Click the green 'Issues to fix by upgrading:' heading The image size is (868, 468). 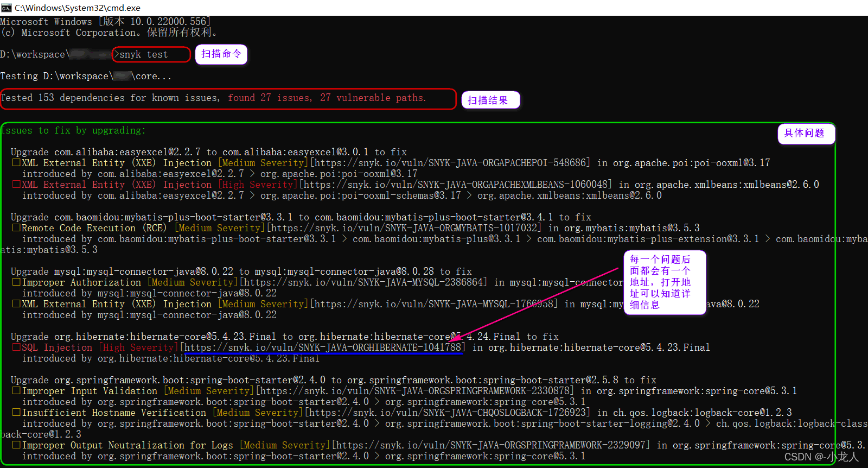pyautogui.click(x=73, y=130)
